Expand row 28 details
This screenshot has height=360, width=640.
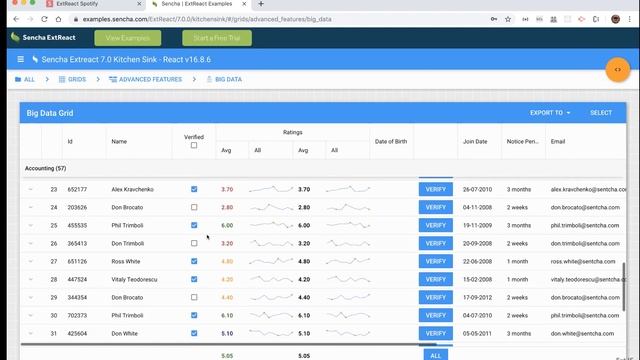(x=30, y=279)
